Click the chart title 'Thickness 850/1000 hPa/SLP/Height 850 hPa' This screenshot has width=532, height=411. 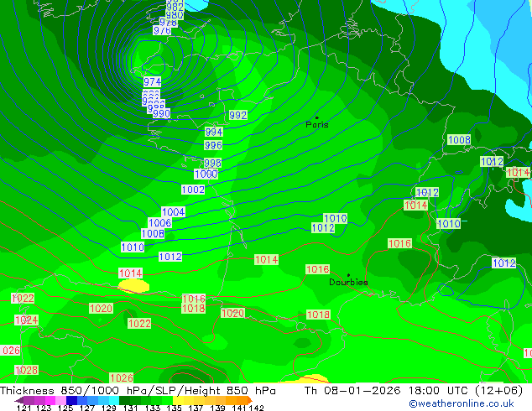138,391
